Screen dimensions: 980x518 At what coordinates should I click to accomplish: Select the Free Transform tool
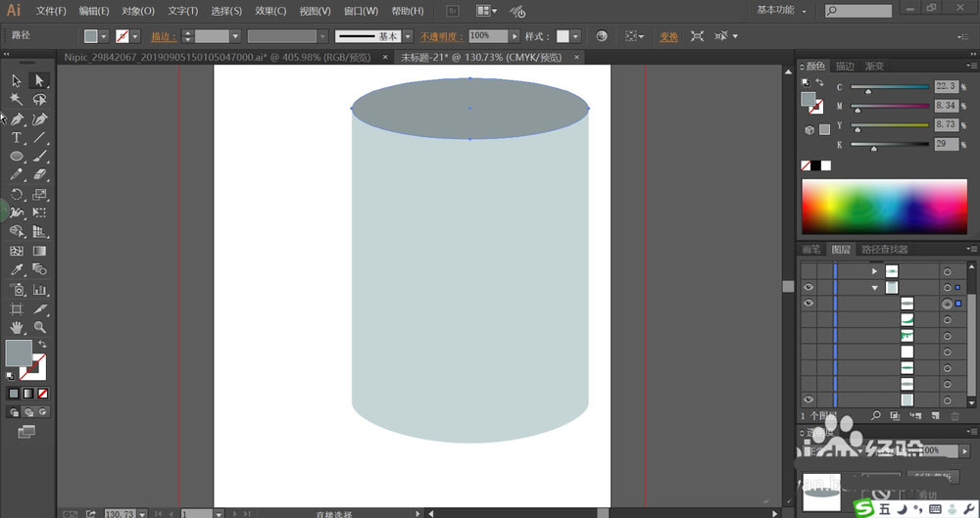[39, 213]
